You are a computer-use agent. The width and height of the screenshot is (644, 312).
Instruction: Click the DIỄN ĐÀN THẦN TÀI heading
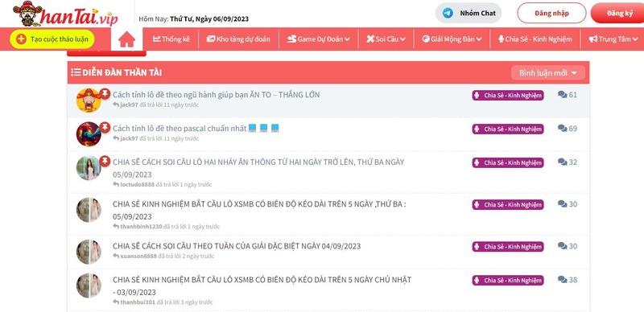coord(122,72)
